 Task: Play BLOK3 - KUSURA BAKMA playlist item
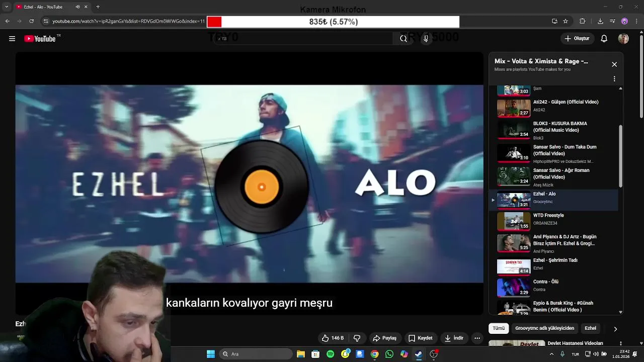click(x=553, y=130)
